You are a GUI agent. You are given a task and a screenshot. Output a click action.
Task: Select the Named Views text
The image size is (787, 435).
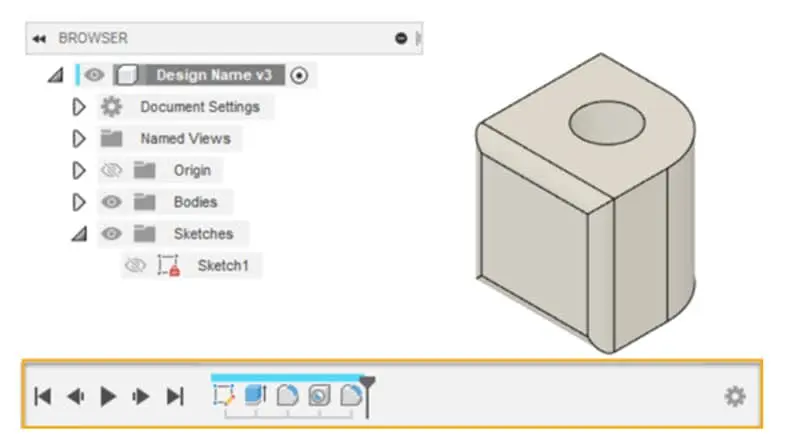(x=185, y=138)
